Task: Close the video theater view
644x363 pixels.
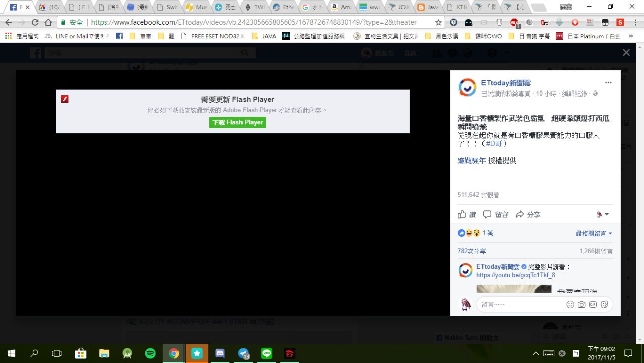Action: (x=626, y=53)
